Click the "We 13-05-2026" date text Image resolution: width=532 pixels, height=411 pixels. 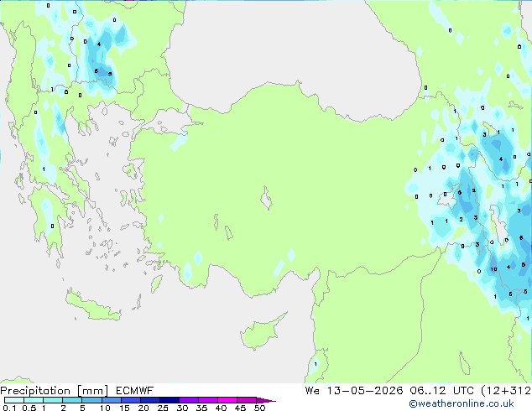354,390
